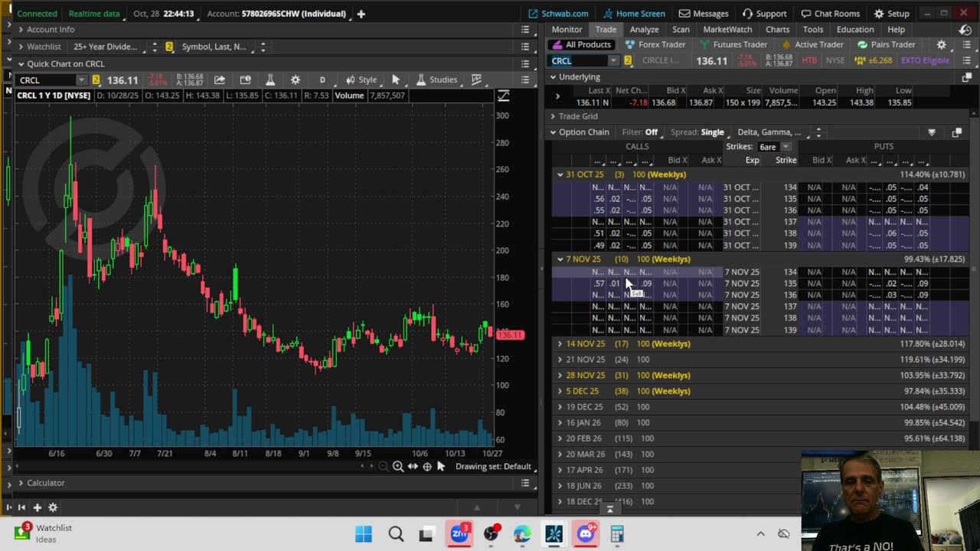Image resolution: width=980 pixels, height=551 pixels.
Task: Add a new account tab with plus
Action: (361, 14)
